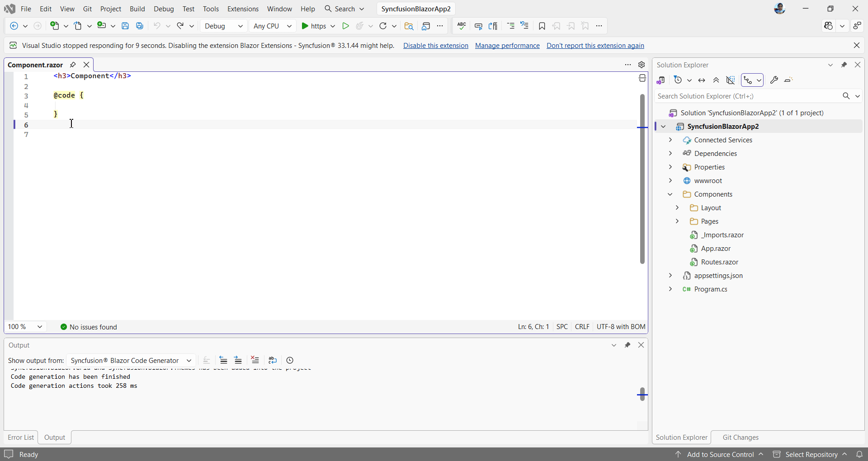Switch to the Git Changes tab

click(x=741, y=437)
